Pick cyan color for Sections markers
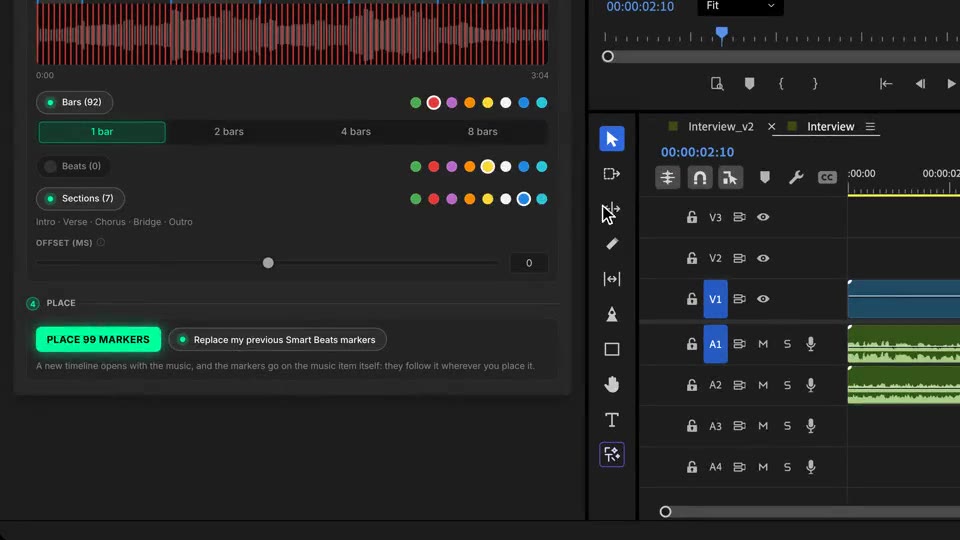This screenshot has height=540, width=960. coord(542,199)
